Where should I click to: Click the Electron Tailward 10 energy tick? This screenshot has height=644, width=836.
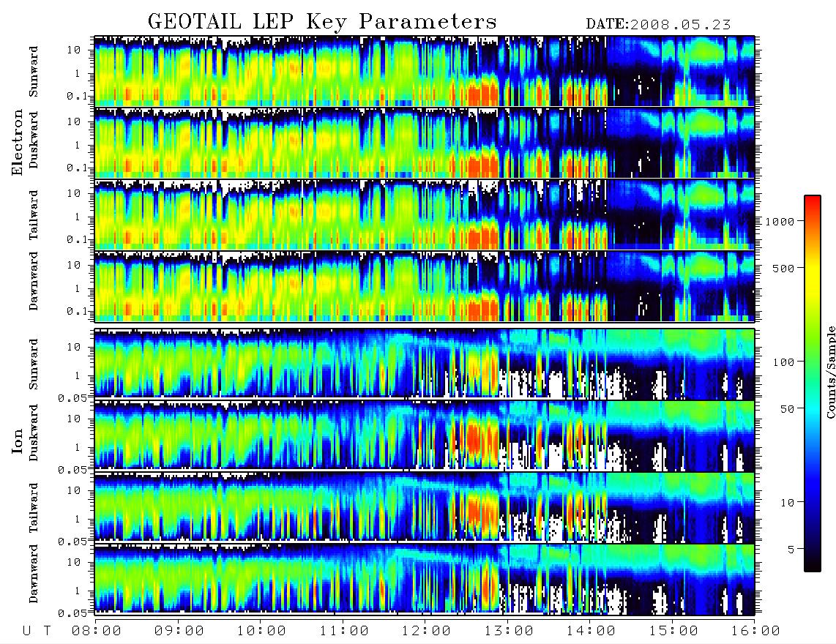[x=74, y=193]
